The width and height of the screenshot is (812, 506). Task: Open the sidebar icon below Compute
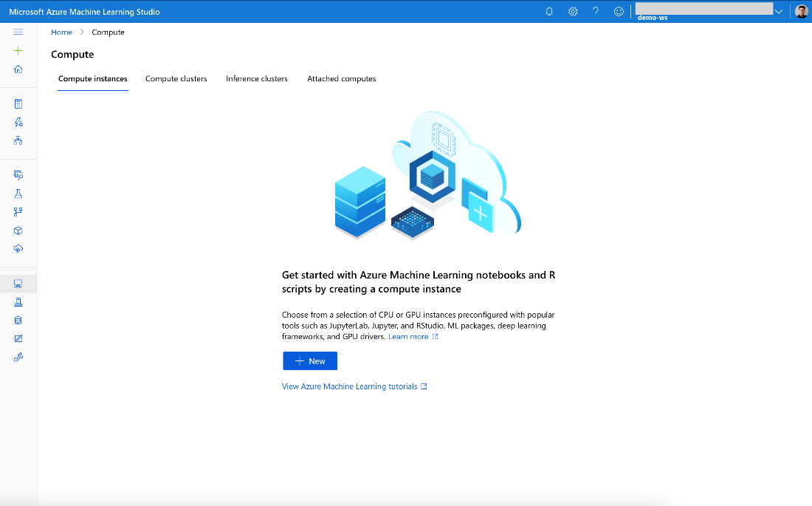coord(18,302)
